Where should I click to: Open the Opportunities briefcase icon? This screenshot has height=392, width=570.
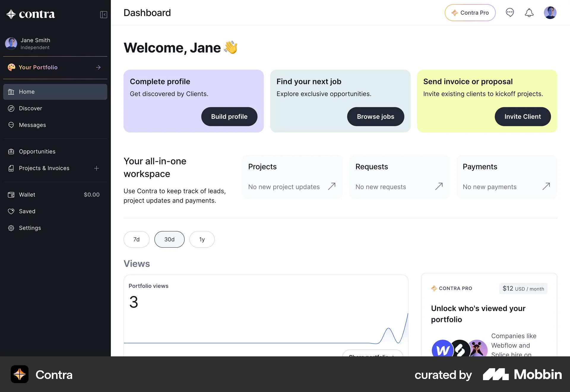pos(11,151)
